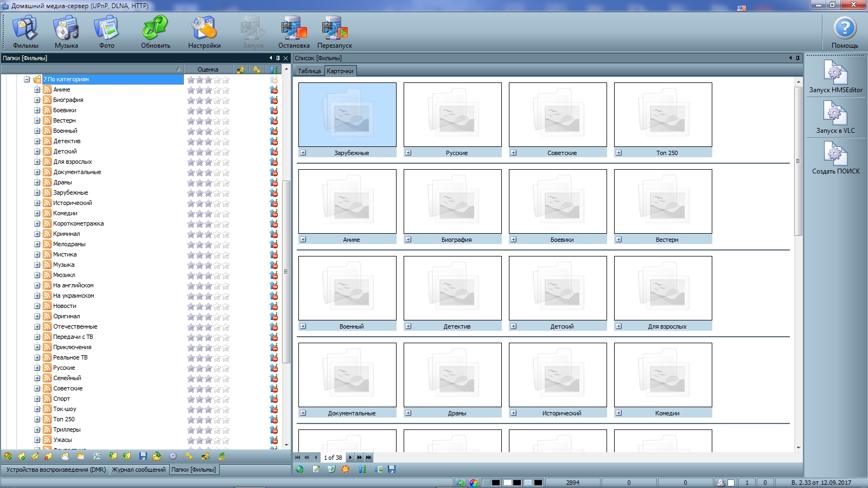This screenshot has height=488, width=868.
Task: Select the Топ 250 folder thumbnail
Action: 662,115
